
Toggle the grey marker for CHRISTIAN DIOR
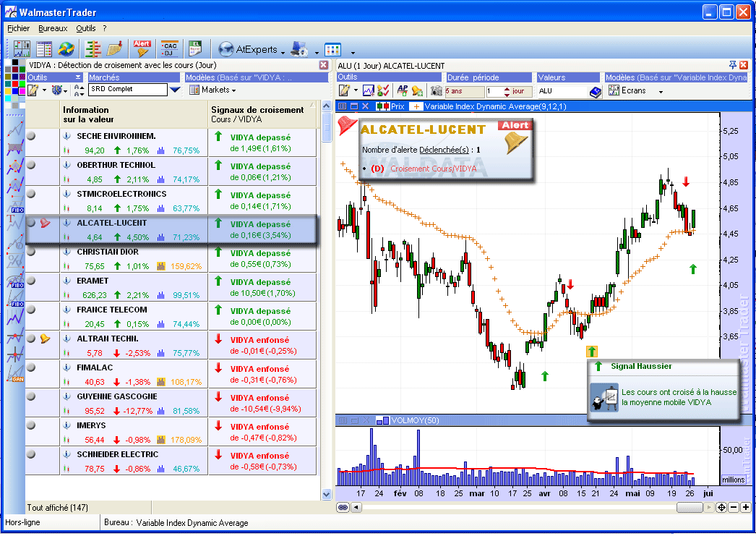(x=31, y=252)
